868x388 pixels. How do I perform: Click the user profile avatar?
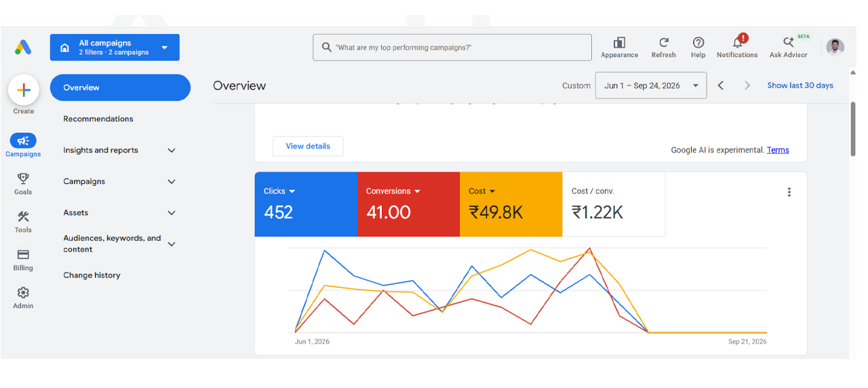[835, 47]
